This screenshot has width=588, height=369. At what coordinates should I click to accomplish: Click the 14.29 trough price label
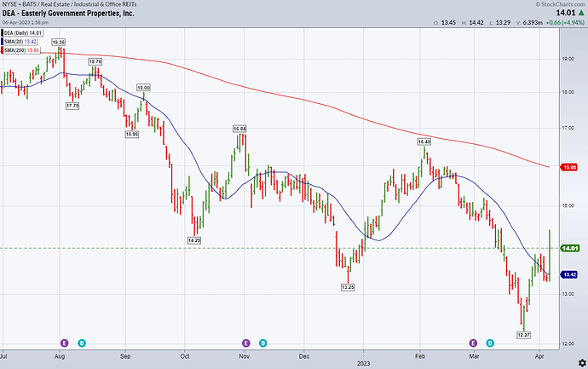[x=194, y=240]
